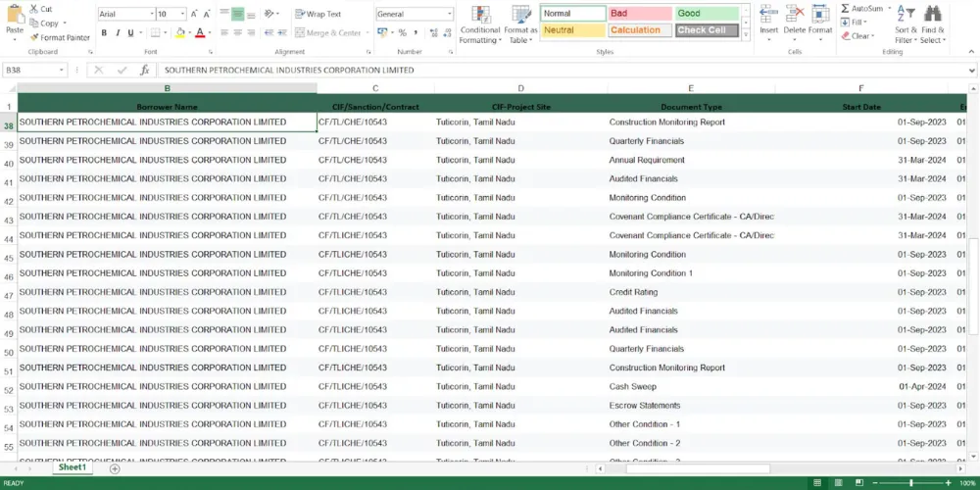This screenshot has height=490, width=980.
Task: Toggle Wrap Text
Action: [318, 14]
